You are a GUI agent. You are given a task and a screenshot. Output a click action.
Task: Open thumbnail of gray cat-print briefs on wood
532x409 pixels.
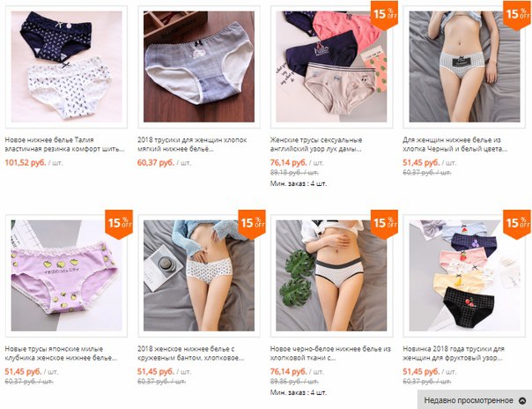(199, 67)
